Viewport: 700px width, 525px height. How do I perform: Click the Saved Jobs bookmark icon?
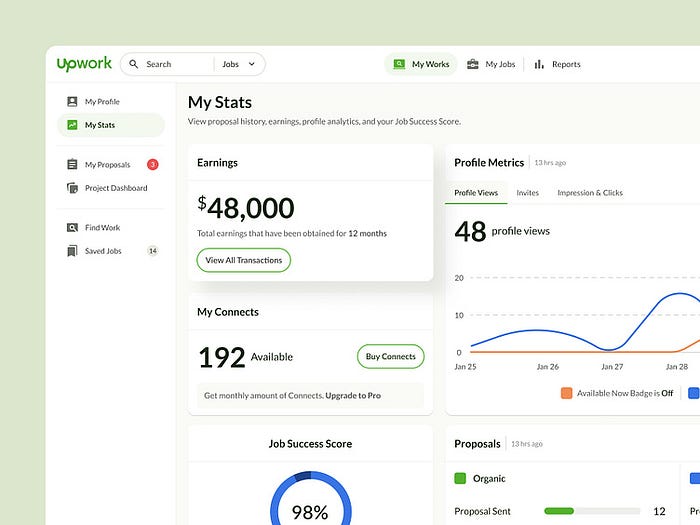click(x=72, y=251)
